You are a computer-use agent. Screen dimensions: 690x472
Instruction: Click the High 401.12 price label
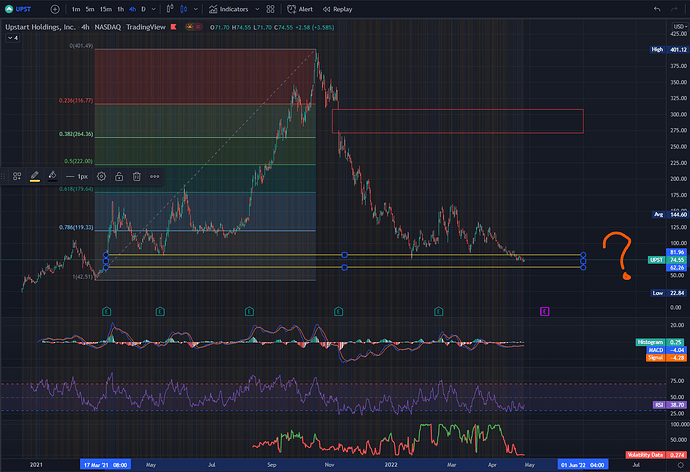tap(669, 50)
